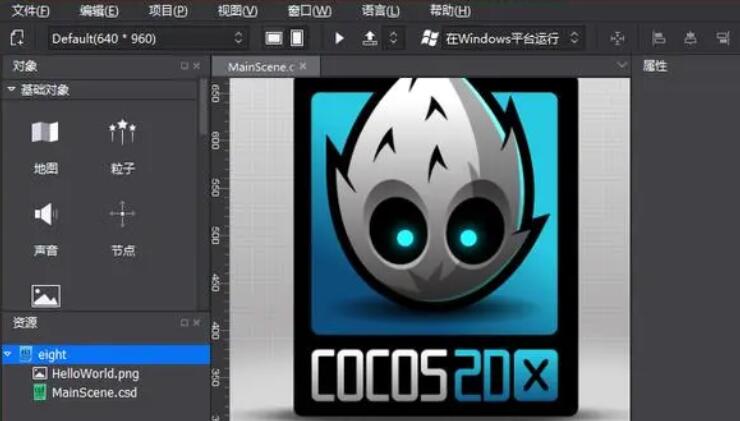This screenshot has width=740, height=421.
Task: Close the 资源 panel
Action: (x=197, y=323)
